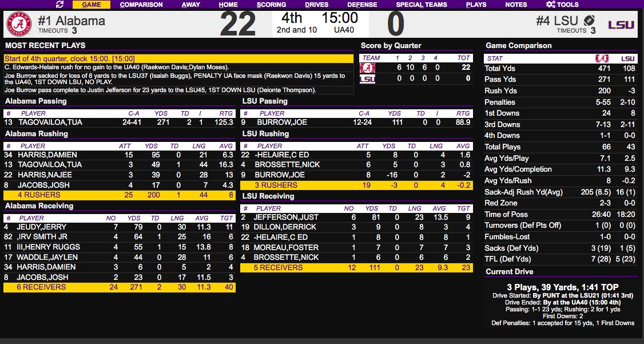Click the Joe Burrow sacked play entry

click(x=178, y=78)
